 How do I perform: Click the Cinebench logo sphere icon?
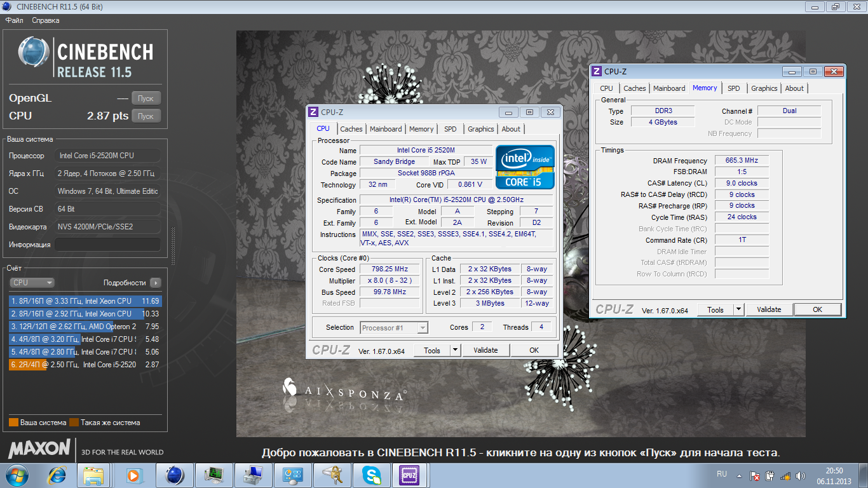tap(34, 53)
